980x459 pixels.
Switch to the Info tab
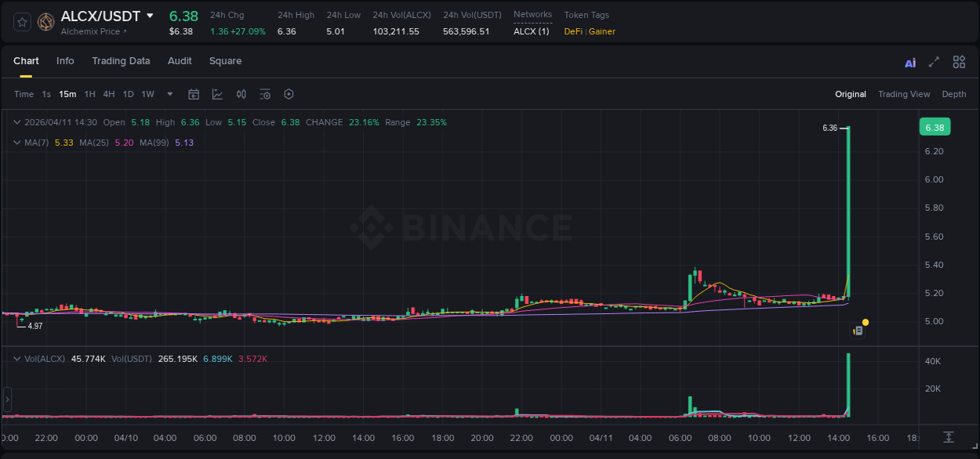[65, 61]
